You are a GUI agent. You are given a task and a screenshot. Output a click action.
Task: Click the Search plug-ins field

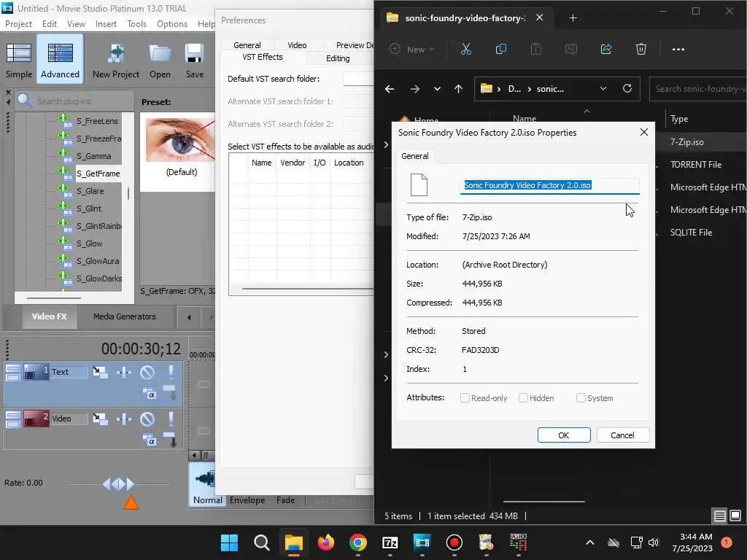(x=75, y=101)
